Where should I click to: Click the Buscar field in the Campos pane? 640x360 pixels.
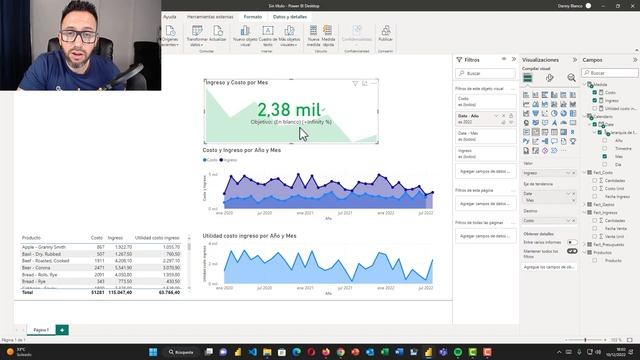tap(610, 73)
